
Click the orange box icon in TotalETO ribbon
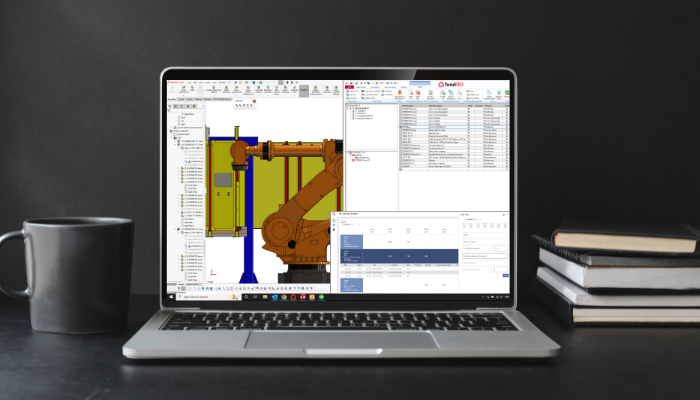tap(400, 92)
